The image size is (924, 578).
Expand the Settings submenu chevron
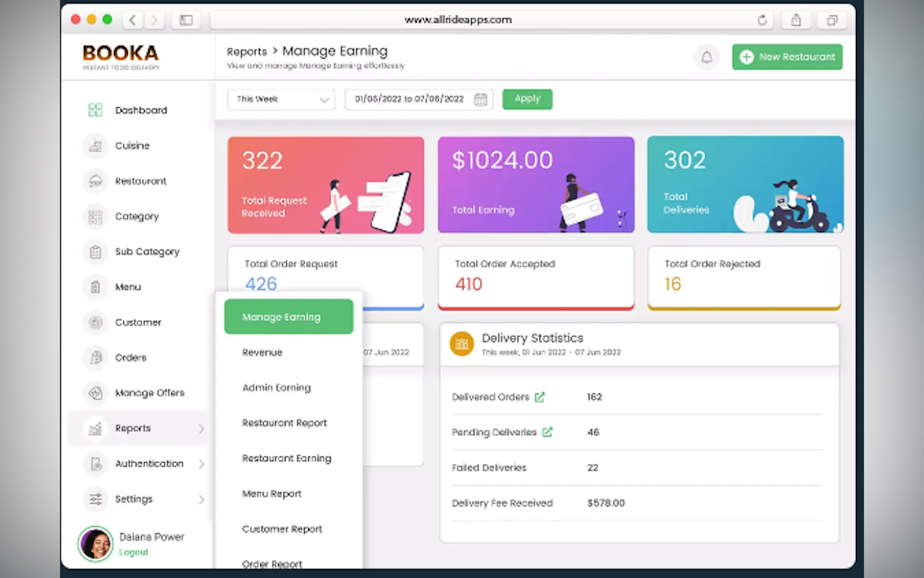201,499
